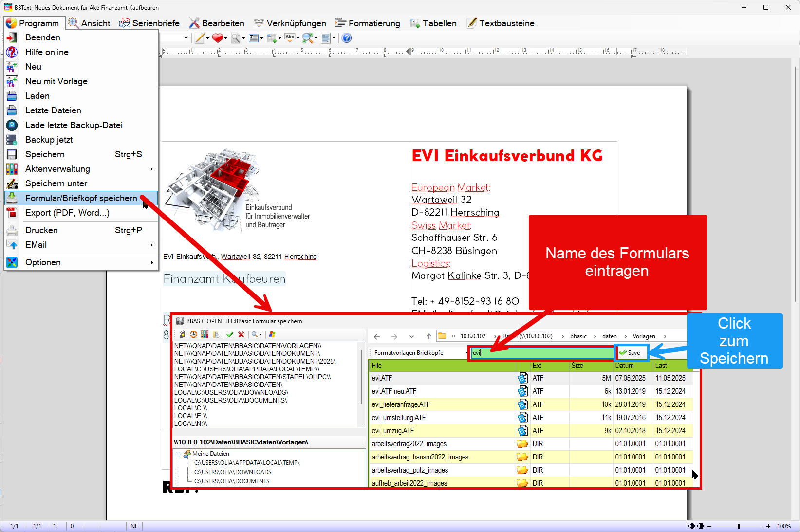Click the zoom minus button in status bar
The image size is (800, 532).
pos(709,526)
